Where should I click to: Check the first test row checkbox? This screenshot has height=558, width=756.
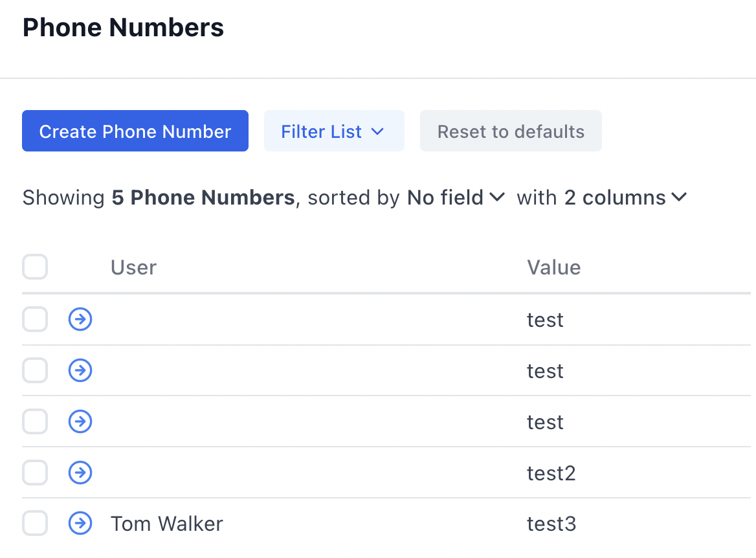pyautogui.click(x=35, y=319)
